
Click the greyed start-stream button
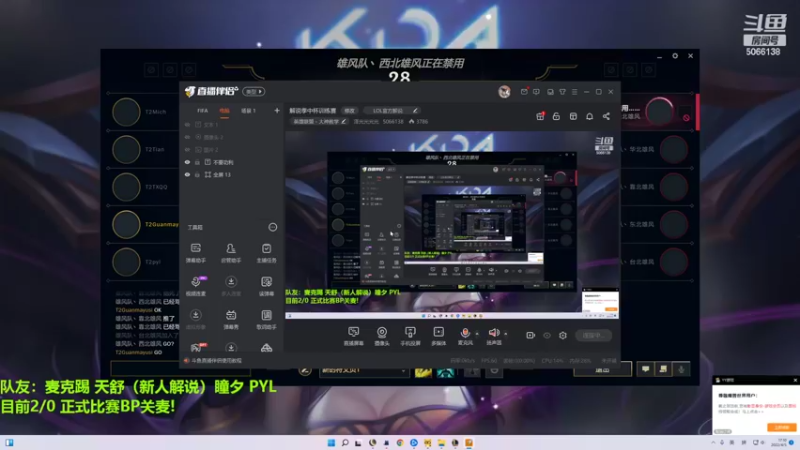pyautogui.click(x=594, y=335)
